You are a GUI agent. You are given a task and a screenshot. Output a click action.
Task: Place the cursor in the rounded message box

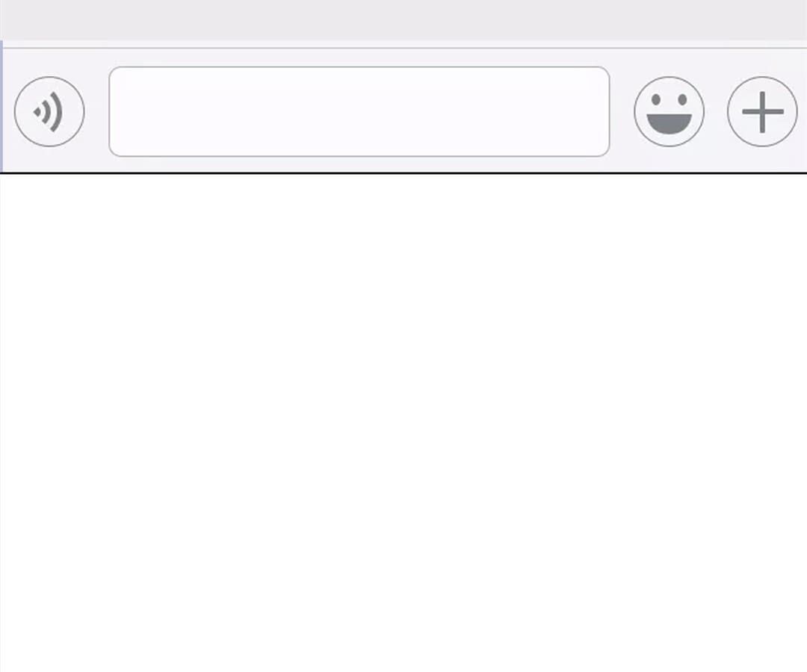[359, 111]
